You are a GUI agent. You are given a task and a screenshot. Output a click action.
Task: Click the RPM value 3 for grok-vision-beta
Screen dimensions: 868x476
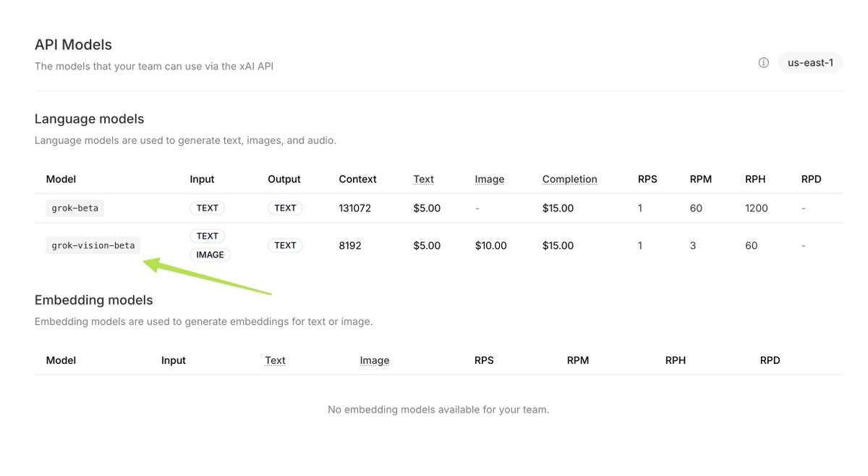click(x=693, y=246)
